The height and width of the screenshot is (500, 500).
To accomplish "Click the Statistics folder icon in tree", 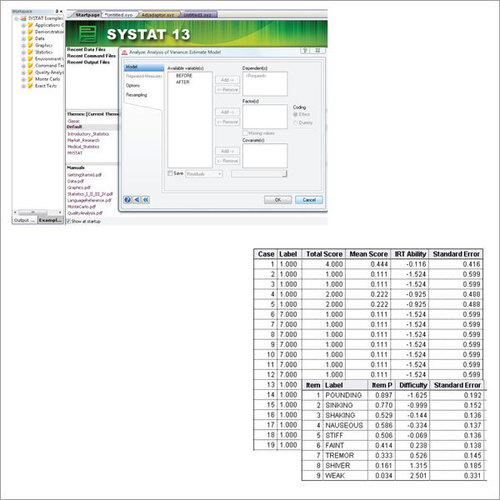I will pos(30,52).
